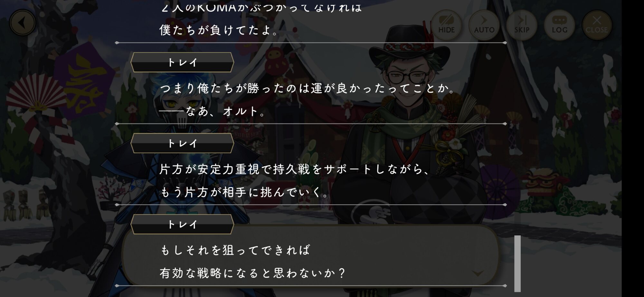644x297 pixels.
Task: Click current line もしそれを狙ってできれば
Action: click(235, 250)
